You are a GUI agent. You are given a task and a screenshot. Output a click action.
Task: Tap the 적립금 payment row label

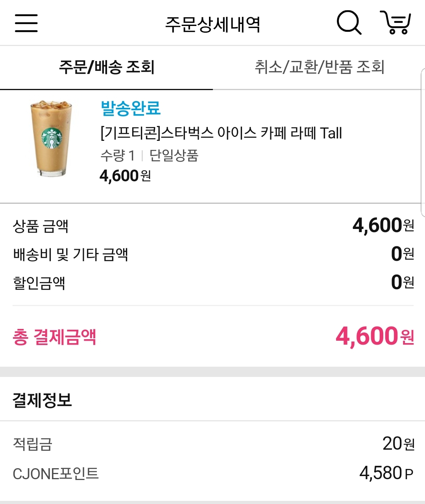click(x=33, y=444)
